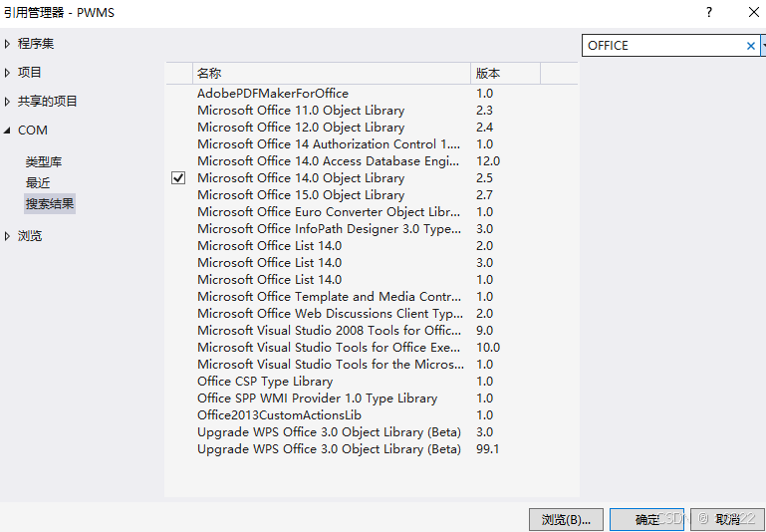Open the 程序集 category
The height and width of the screenshot is (532, 766).
click(x=36, y=44)
